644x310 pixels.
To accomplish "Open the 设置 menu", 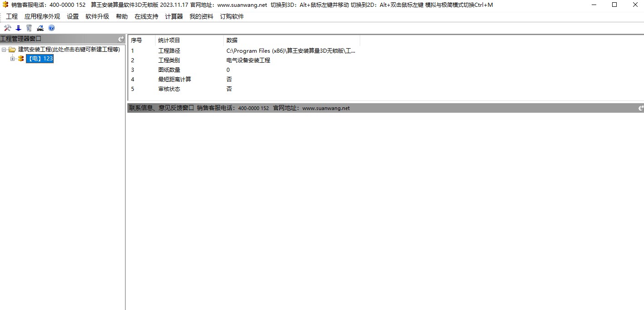I will [x=72, y=16].
